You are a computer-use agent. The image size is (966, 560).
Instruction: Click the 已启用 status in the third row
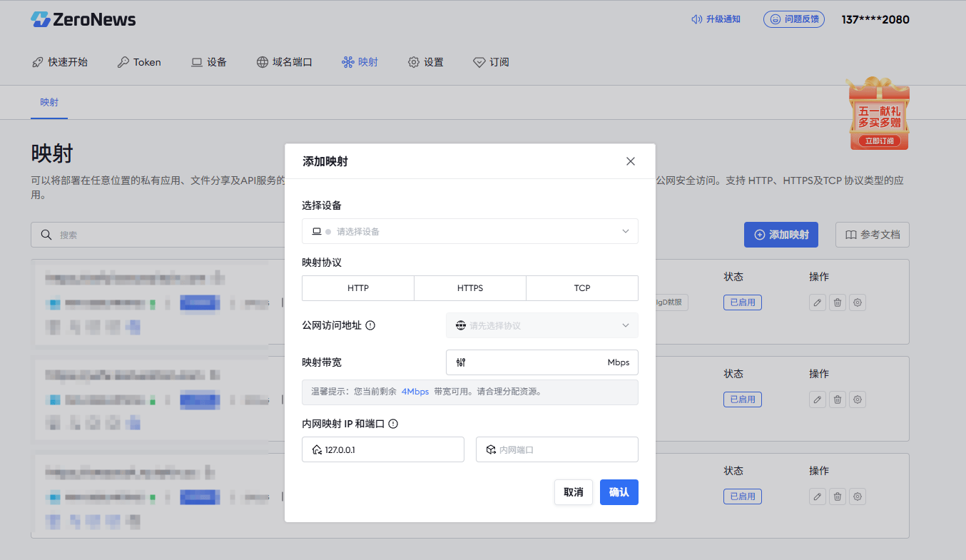point(743,497)
